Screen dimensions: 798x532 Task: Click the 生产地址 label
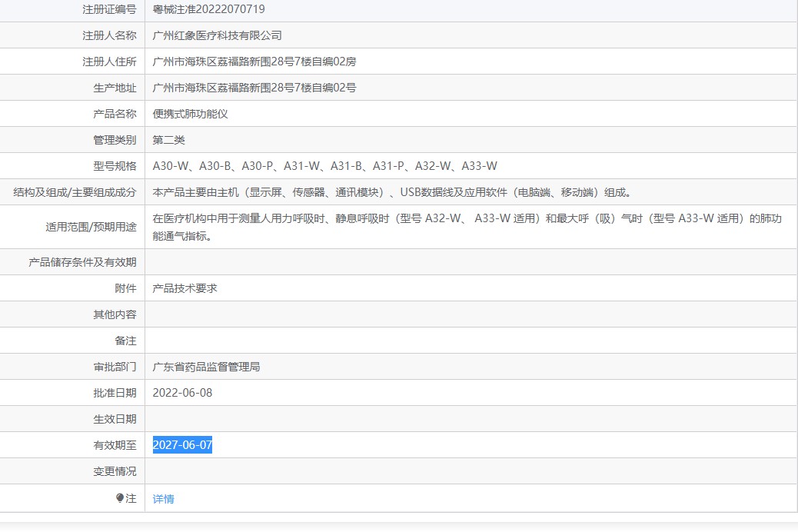click(115, 88)
